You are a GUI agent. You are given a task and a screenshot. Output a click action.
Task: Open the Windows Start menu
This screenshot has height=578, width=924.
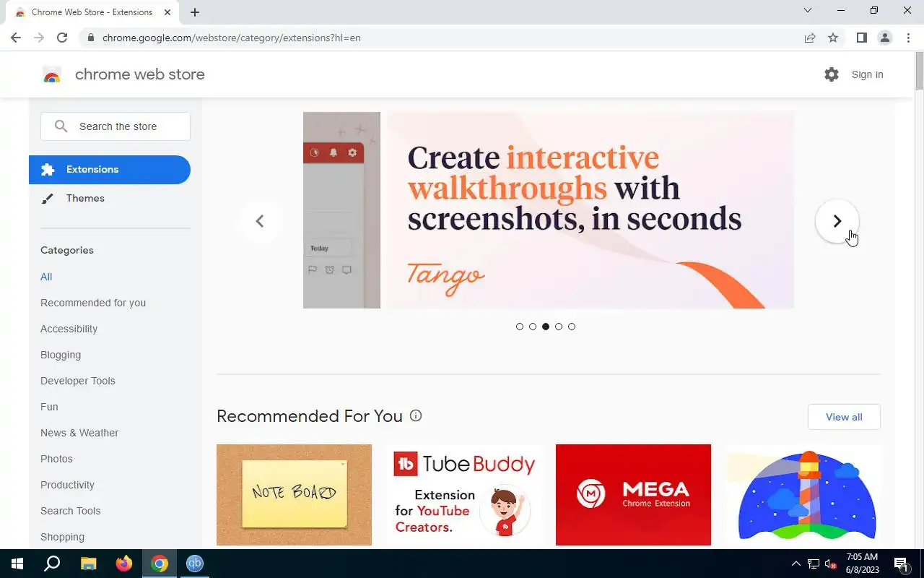[x=17, y=564]
